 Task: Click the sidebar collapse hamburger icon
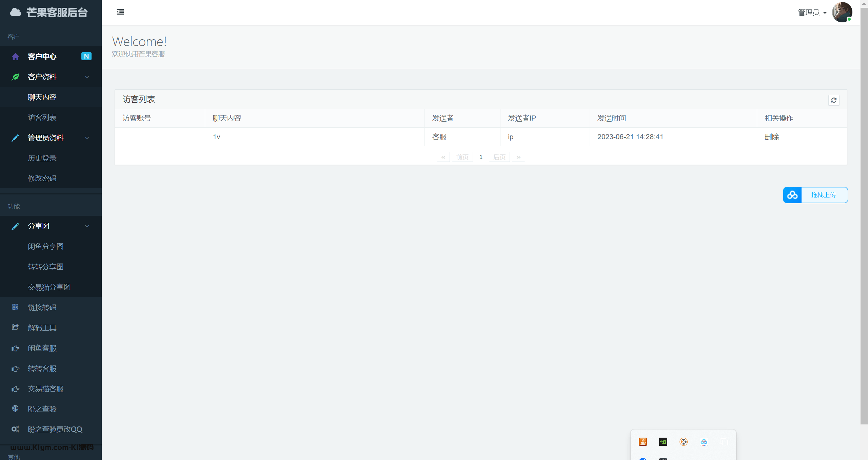[x=120, y=12]
